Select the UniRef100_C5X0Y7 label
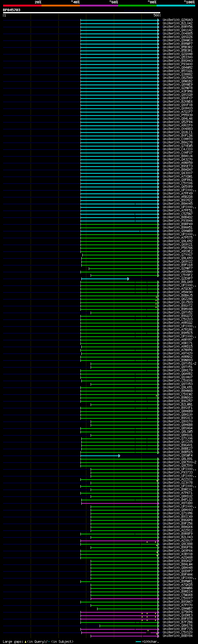 [178, 598]
